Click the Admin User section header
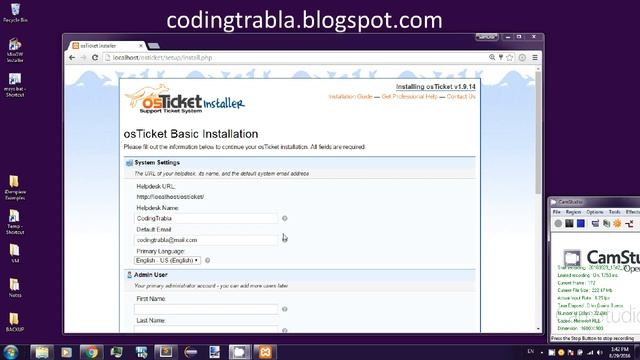Screen dimensions: 640x360 (x=300, y=275)
